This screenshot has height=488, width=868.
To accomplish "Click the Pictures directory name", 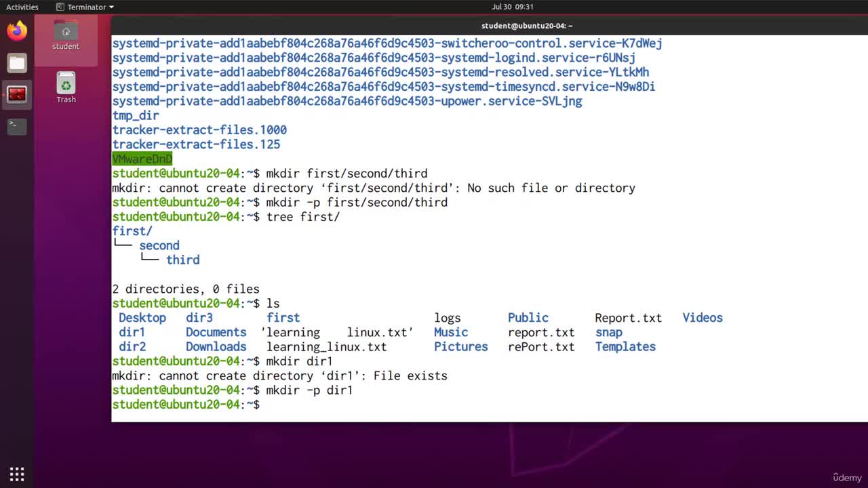I will pyautogui.click(x=461, y=346).
